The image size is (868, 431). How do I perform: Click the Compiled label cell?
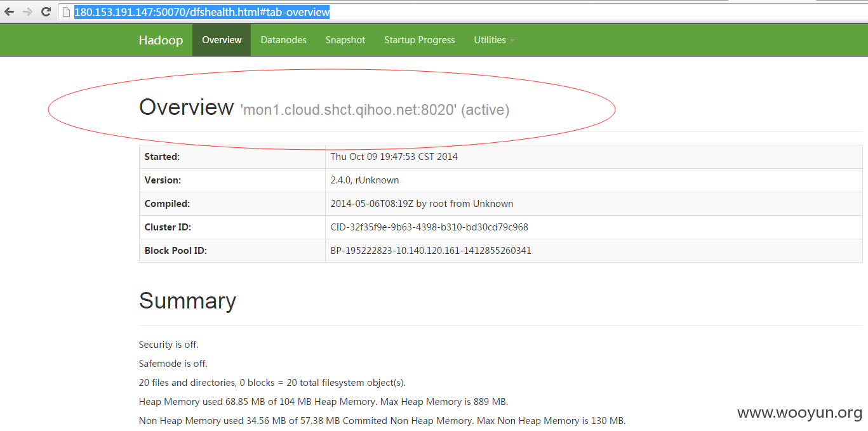click(232, 204)
